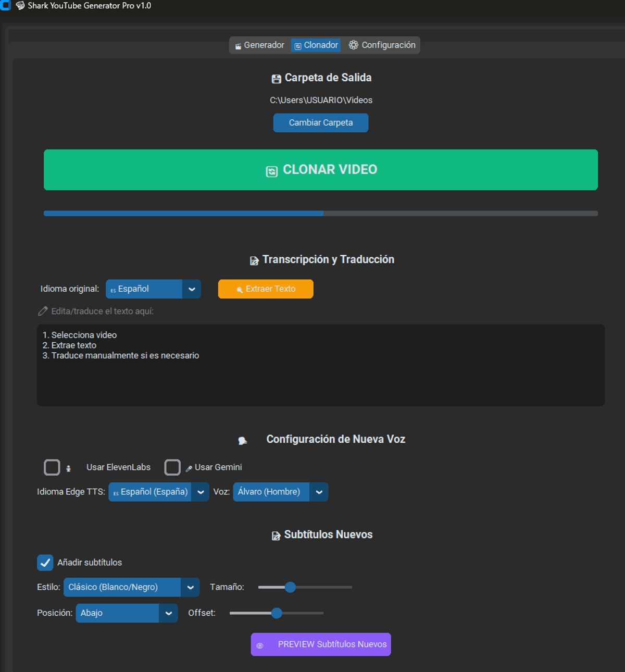Uncheck Añadir subtítulos checkbox
Screen dimensions: 625x672
click(45, 563)
